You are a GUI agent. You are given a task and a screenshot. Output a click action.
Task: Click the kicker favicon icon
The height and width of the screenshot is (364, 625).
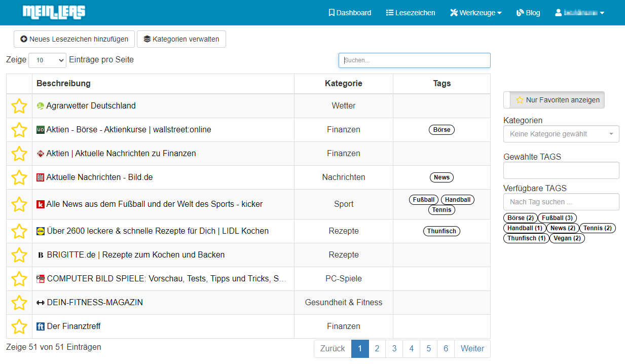click(x=41, y=204)
